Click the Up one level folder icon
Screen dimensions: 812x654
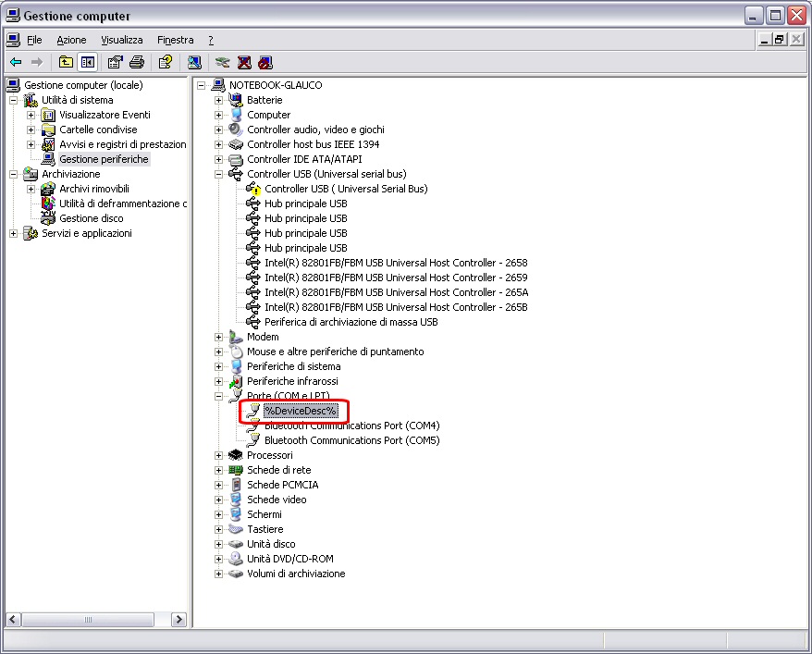point(66,63)
